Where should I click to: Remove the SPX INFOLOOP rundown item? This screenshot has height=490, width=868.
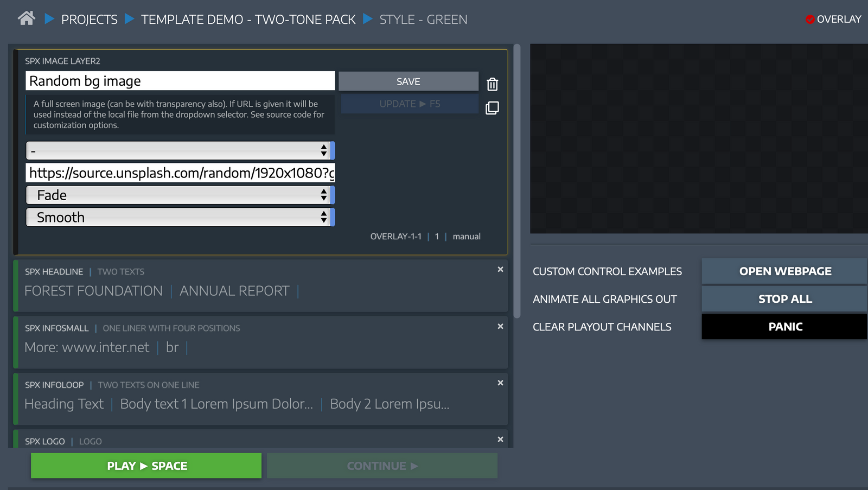point(500,383)
